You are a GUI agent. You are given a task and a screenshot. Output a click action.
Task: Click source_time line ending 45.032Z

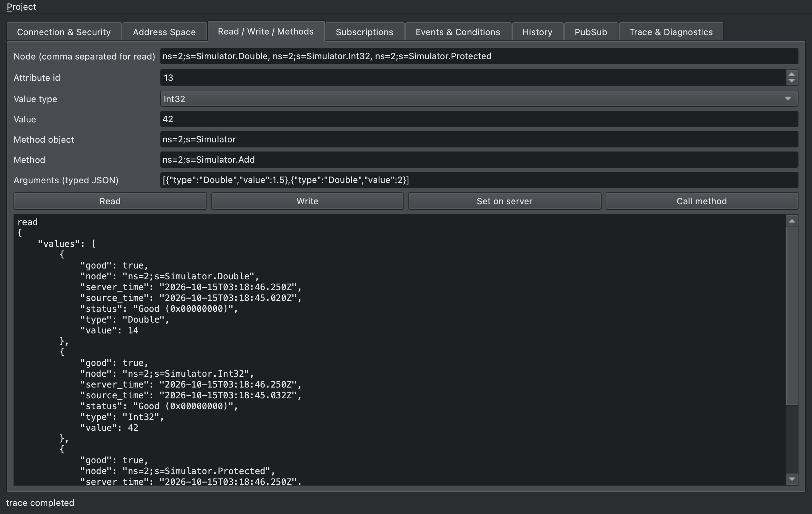[190, 395]
